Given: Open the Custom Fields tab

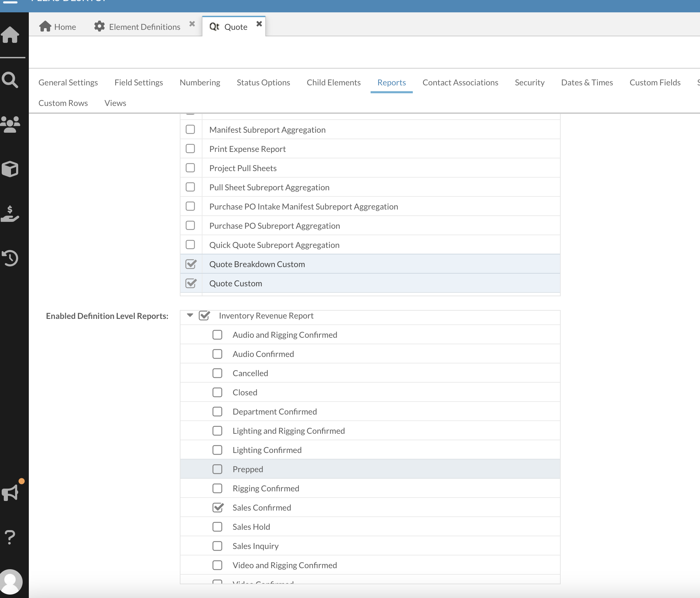Looking at the screenshot, I should click(x=655, y=83).
